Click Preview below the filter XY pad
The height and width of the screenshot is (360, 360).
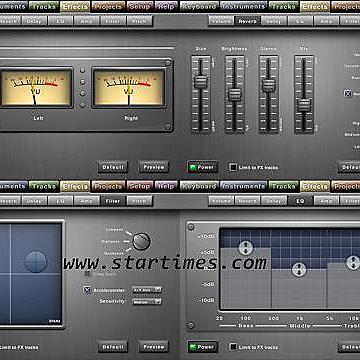tap(154, 347)
